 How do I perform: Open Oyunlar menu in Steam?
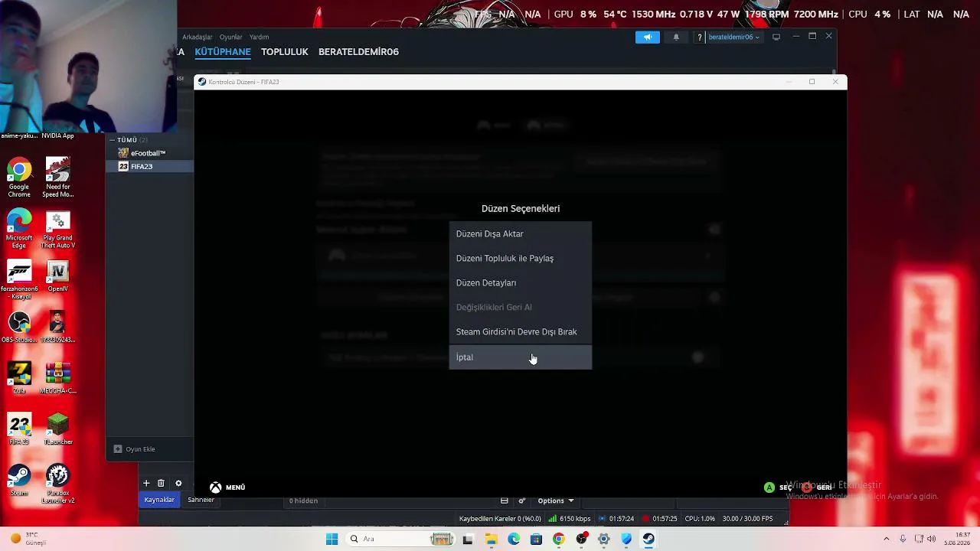[x=230, y=37]
